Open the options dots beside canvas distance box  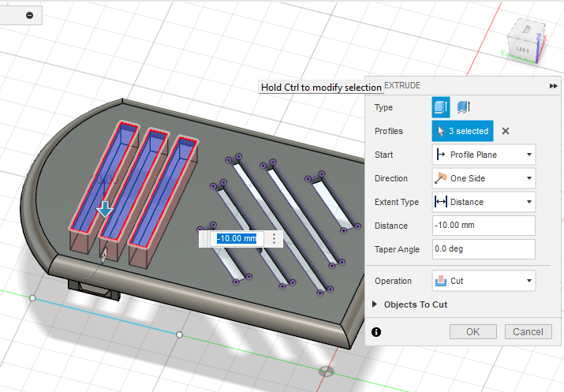click(274, 238)
